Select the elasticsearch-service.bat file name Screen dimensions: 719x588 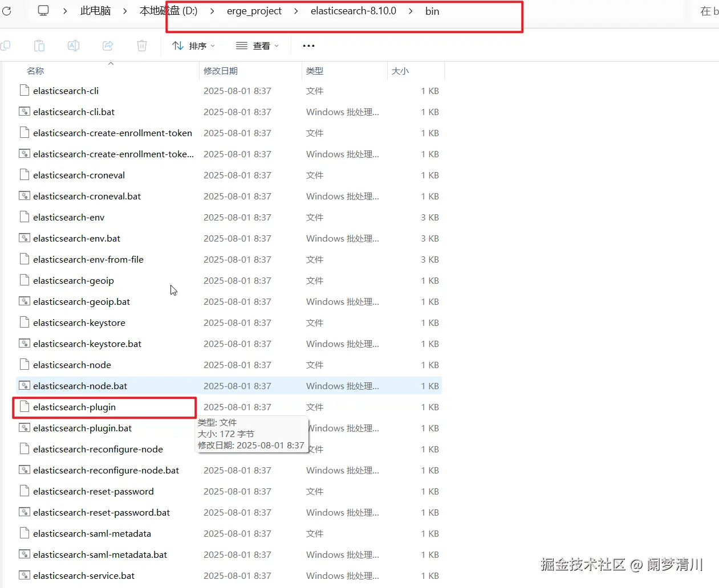84,575
